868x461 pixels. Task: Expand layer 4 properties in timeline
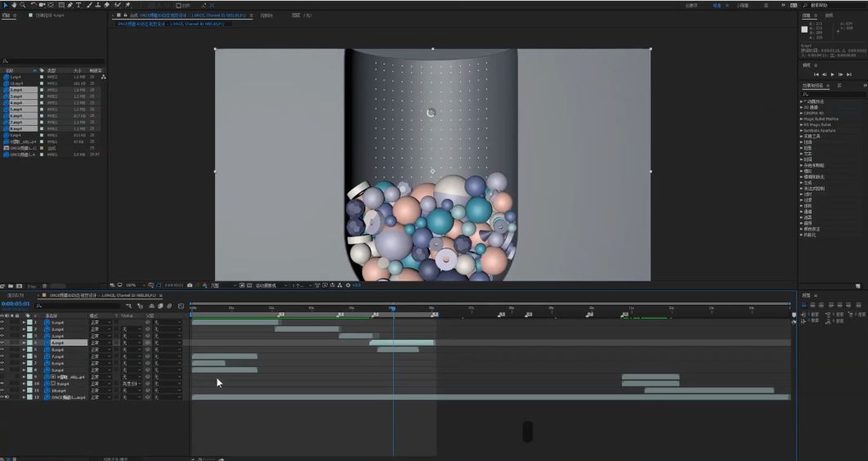click(24, 342)
